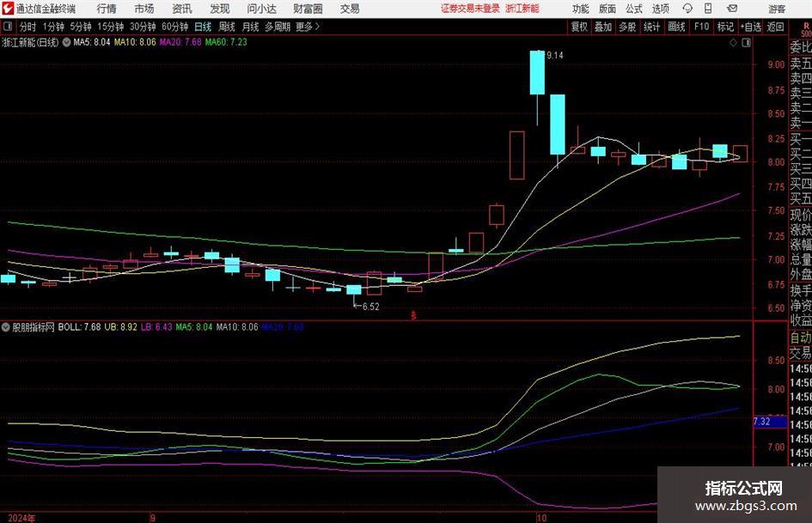This screenshot has width=812, height=523.
Task: Click the 6.52 low price label
Action: [x=371, y=307]
